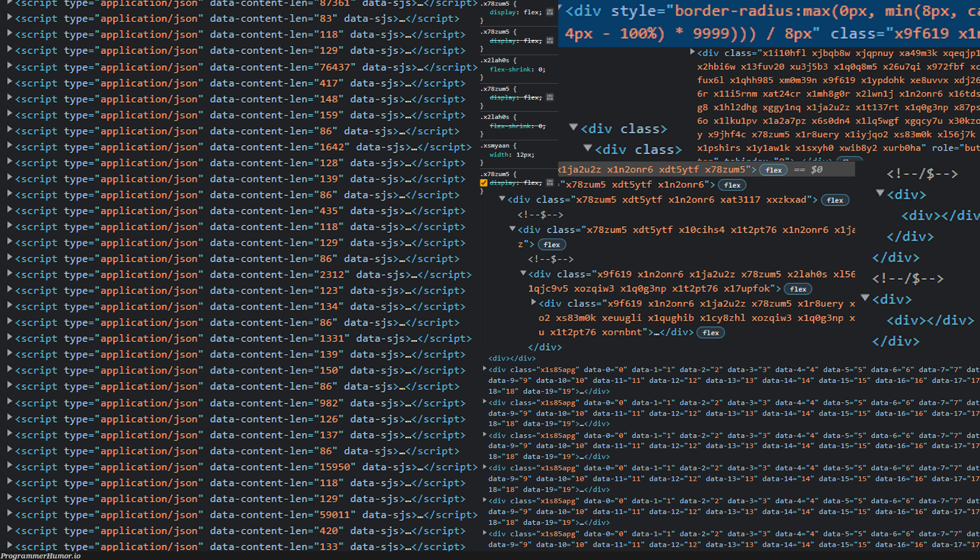Select closing </div> below the xornbnt div
The width and height of the screenshot is (980, 560).
click(x=545, y=347)
